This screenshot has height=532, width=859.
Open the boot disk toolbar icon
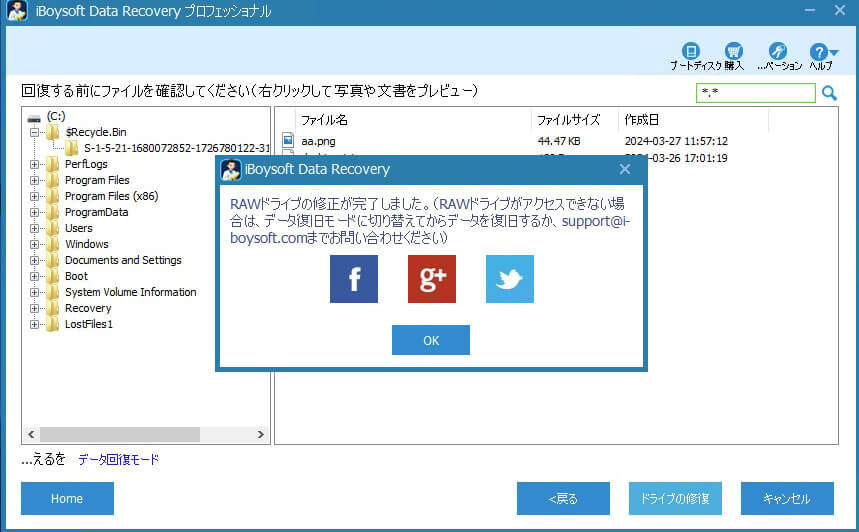click(x=691, y=51)
